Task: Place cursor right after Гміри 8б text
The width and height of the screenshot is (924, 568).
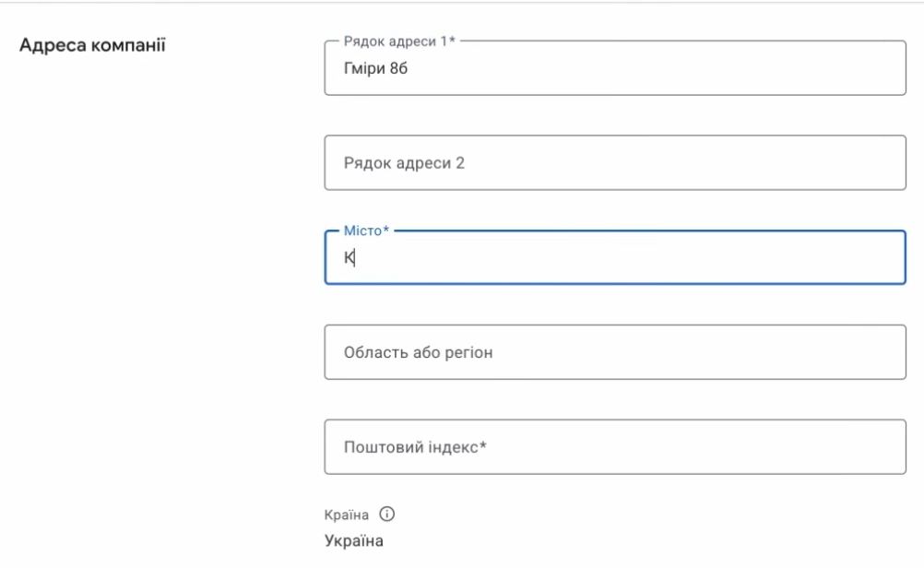Action: pyautogui.click(x=409, y=68)
